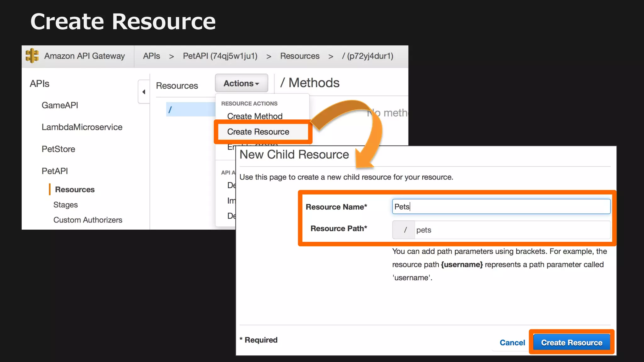Click the "Resource Name*" label

336,207
